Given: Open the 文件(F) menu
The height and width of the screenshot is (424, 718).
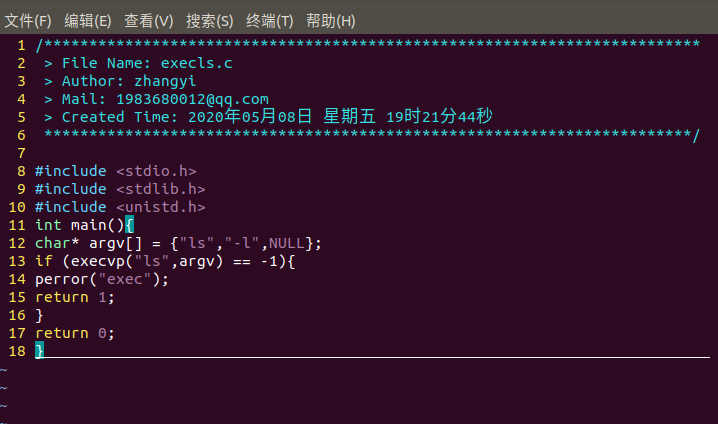Looking at the screenshot, I should coord(27,20).
